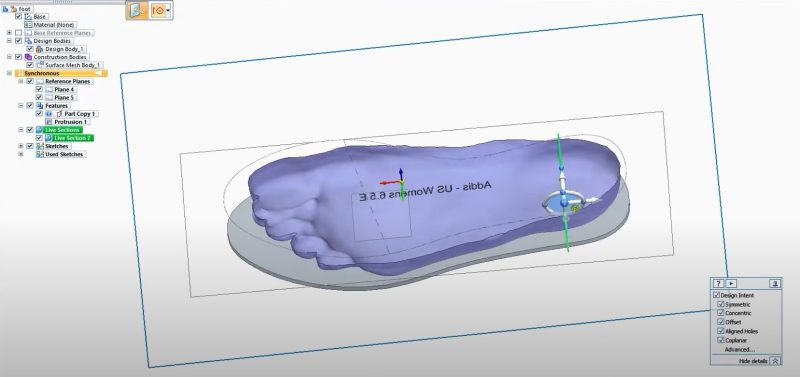Click the help question mark in Design Intent panel
Viewport: 800px width, 377px height.
718,284
